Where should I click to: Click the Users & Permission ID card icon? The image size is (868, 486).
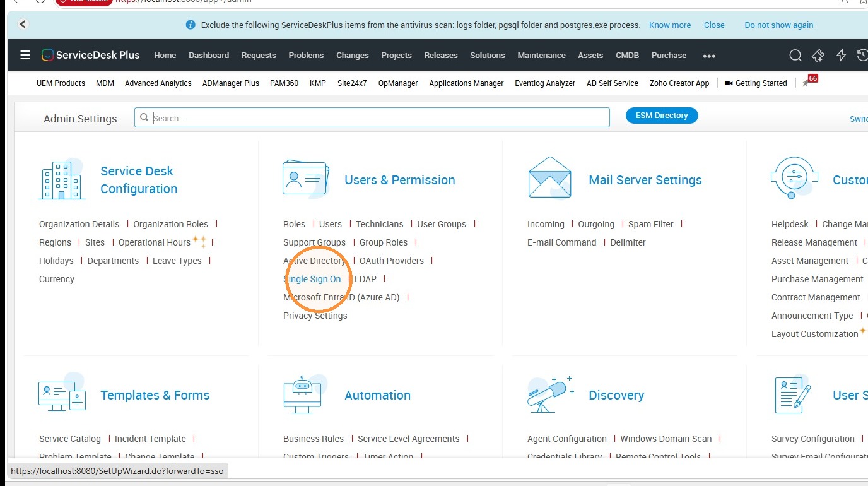[306, 177]
